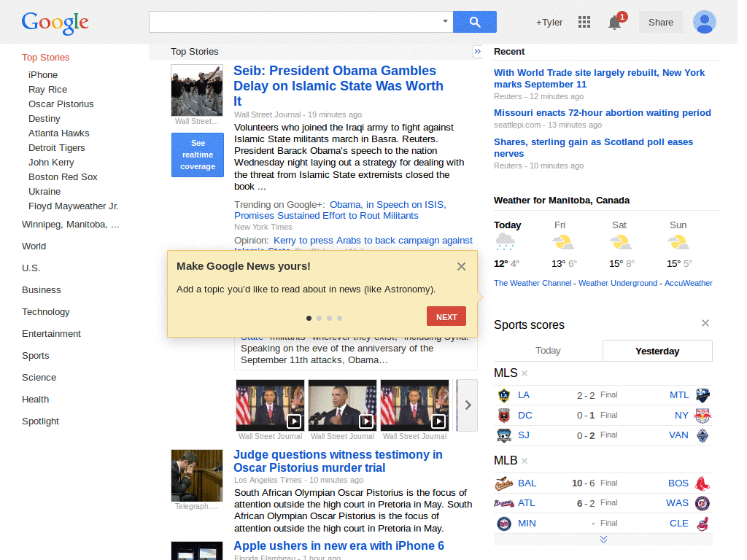Expand more sports scores with the down chevron
The height and width of the screenshot is (560, 747).
point(603,539)
